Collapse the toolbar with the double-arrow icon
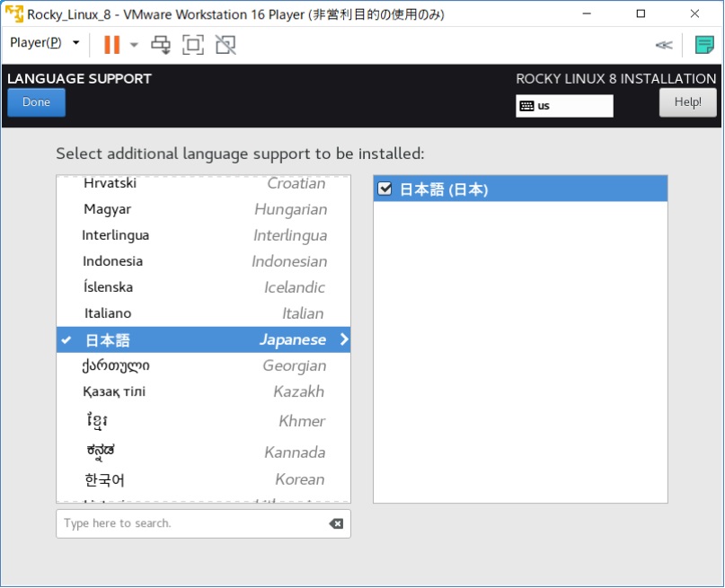The height and width of the screenshot is (588, 725). pyautogui.click(x=663, y=44)
